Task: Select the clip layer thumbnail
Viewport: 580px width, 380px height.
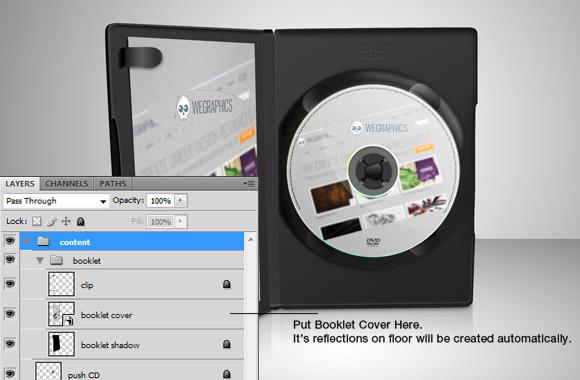Action: point(61,284)
